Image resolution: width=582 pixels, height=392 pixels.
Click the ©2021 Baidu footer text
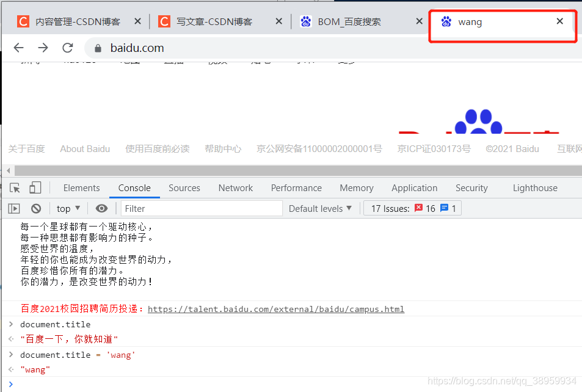pos(512,149)
